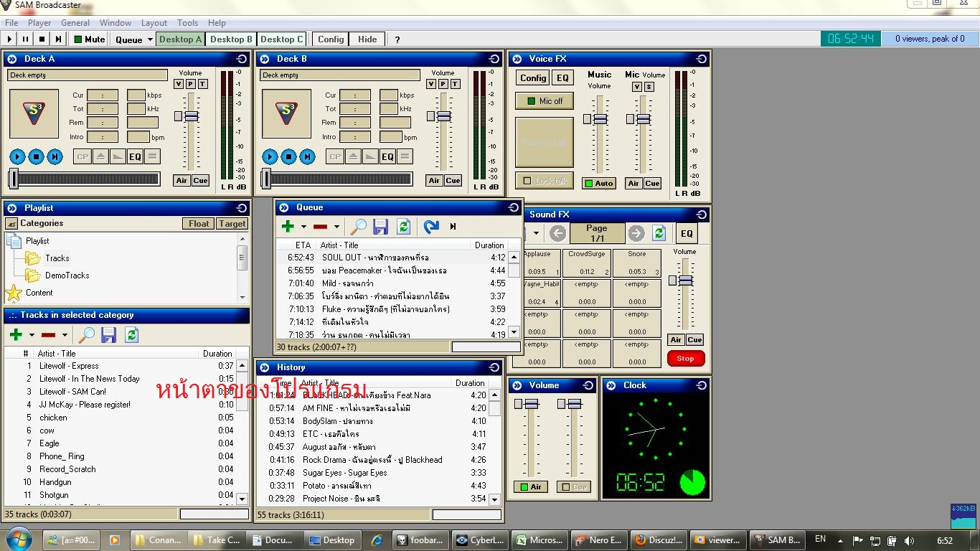This screenshot has width=980, height=551.
Task: Click the Float button in the Playlist panel
Action: tap(199, 224)
